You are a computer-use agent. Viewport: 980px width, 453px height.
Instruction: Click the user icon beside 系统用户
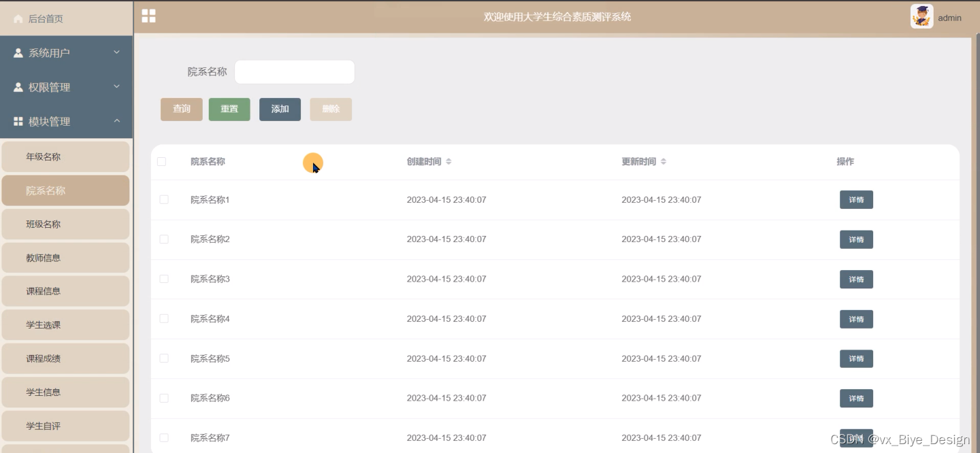[18, 52]
